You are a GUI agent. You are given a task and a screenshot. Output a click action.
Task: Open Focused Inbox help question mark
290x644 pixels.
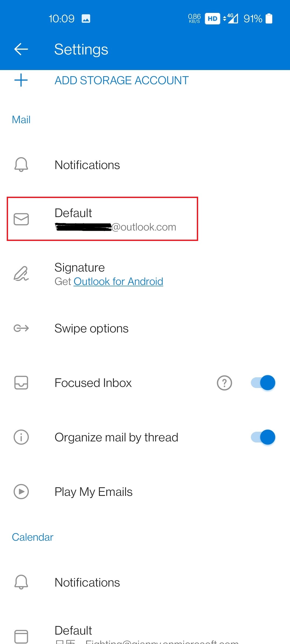(x=224, y=383)
